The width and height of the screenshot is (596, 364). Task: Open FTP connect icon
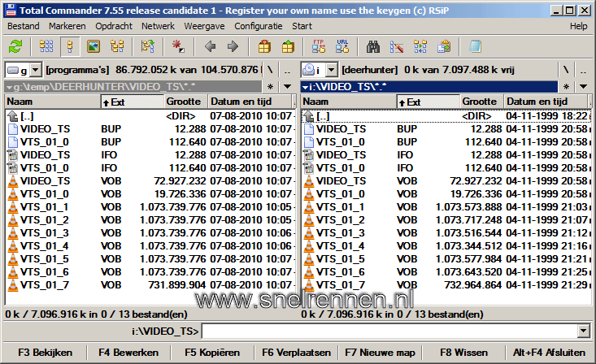pyautogui.click(x=319, y=47)
